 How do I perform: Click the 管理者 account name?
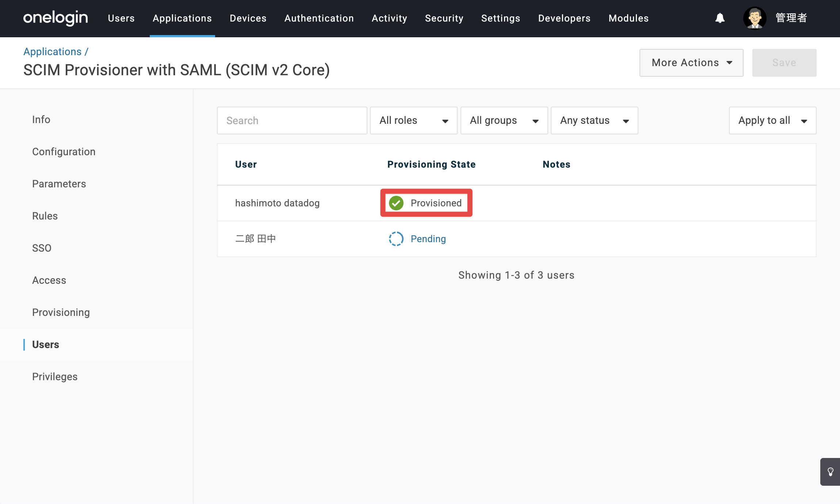coord(791,18)
